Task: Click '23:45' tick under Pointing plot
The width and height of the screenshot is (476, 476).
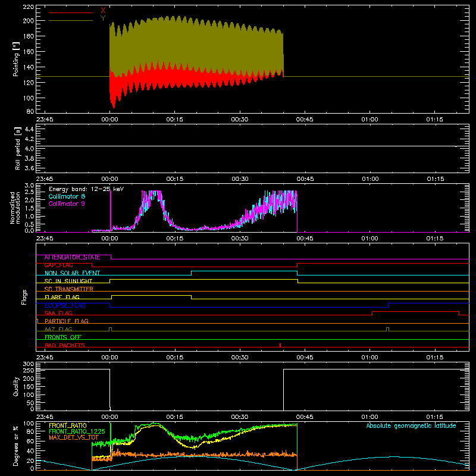Action: (45, 120)
